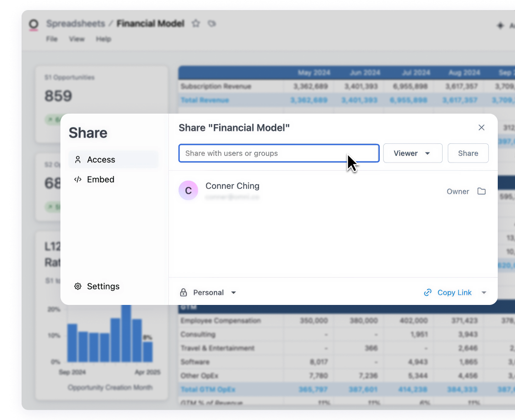Star the Financial Model spreadsheet
This screenshot has width=515, height=420.
pos(196,23)
